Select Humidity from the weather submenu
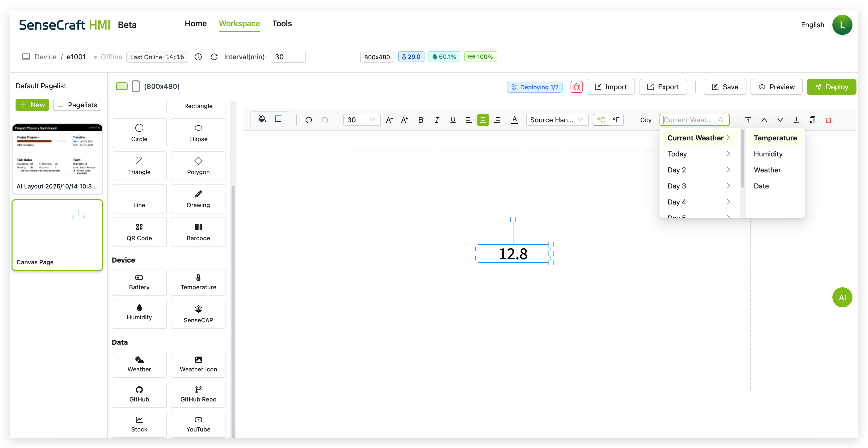Viewport: 868px width, 448px height. (768, 154)
